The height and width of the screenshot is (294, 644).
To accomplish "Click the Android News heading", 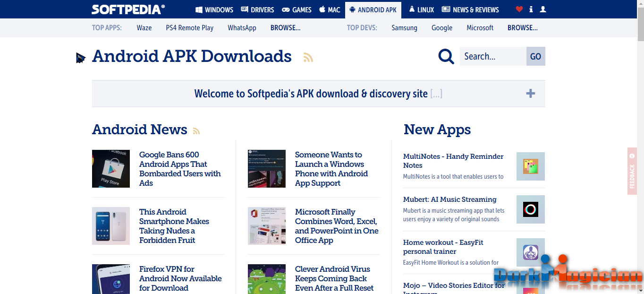I will (x=140, y=130).
